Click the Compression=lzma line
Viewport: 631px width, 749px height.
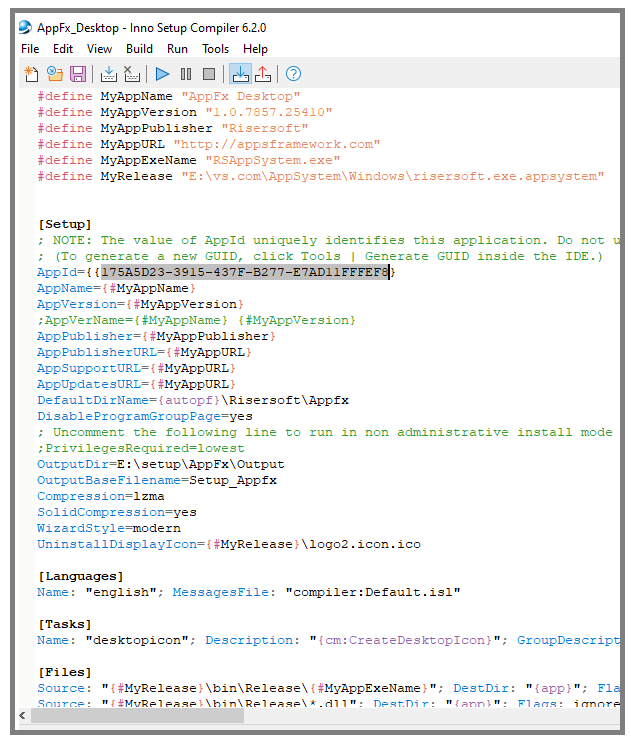101,496
